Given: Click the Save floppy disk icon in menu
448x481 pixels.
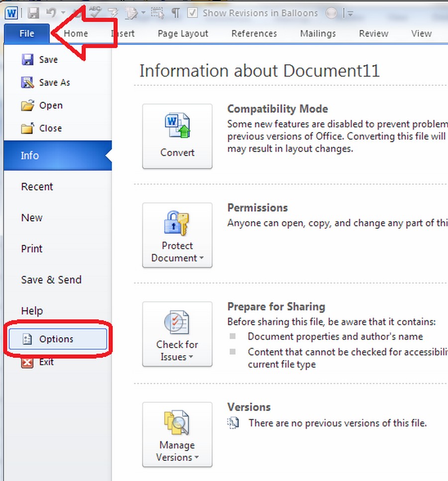Looking at the screenshot, I should tap(27, 60).
